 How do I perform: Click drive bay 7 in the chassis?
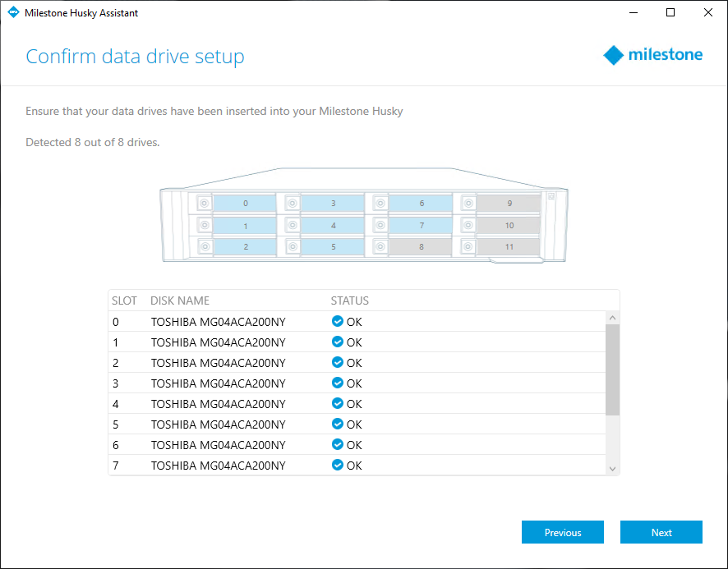(x=421, y=225)
